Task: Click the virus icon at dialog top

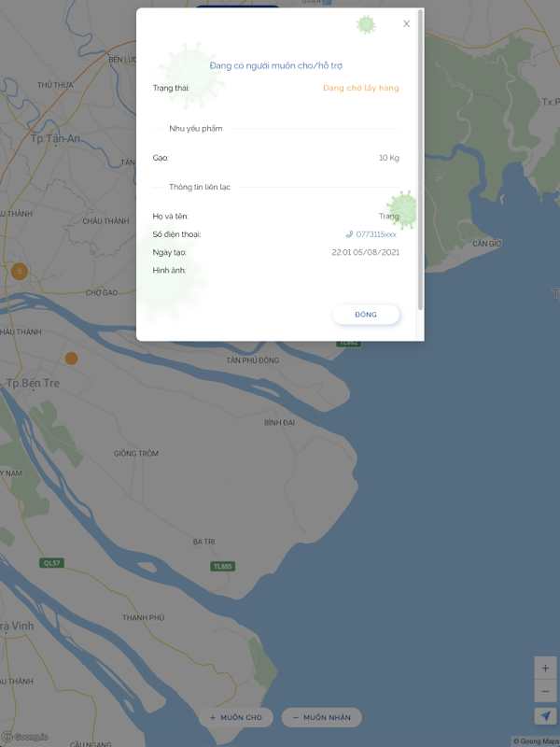Action: 366,25
